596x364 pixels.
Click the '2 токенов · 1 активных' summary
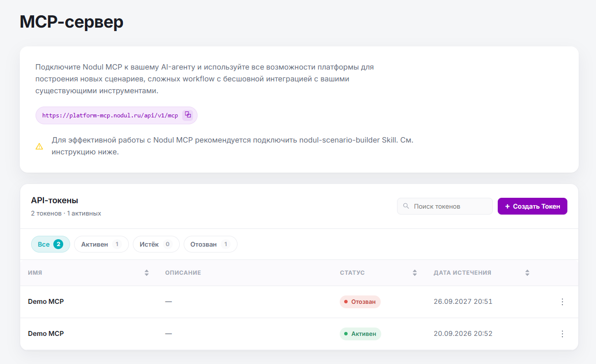pyautogui.click(x=66, y=214)
